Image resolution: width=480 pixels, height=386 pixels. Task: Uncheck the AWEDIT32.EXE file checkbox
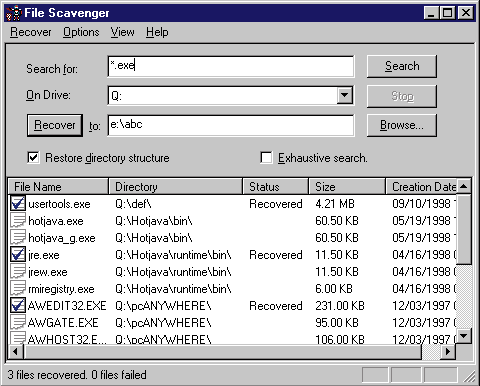click(x=18, y=305)
